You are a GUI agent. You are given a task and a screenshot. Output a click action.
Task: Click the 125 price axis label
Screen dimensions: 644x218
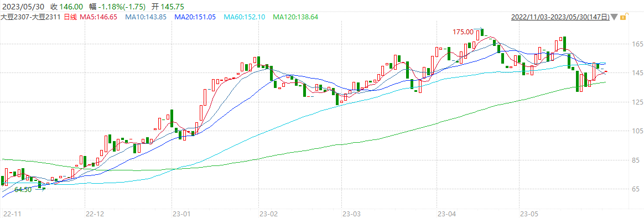pos(638,102)
